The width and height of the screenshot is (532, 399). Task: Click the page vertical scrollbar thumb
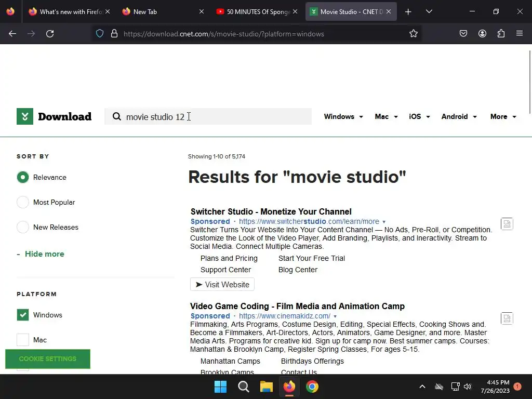point(530,82)
